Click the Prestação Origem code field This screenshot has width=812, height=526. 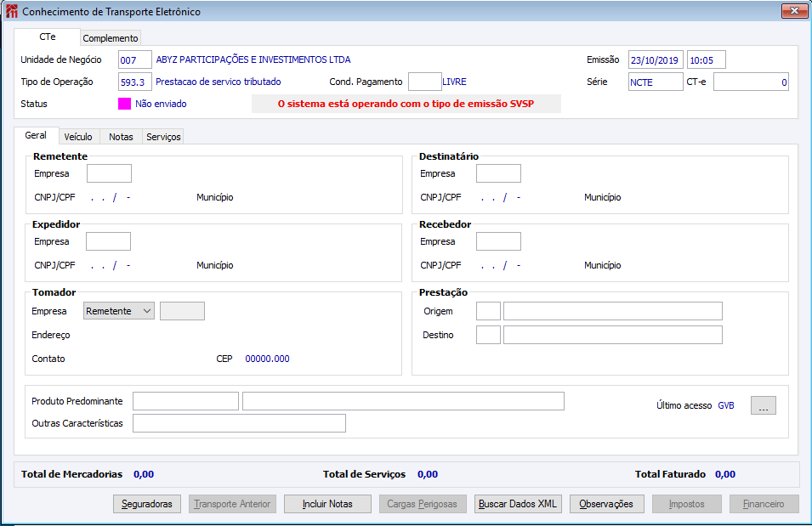488,311
